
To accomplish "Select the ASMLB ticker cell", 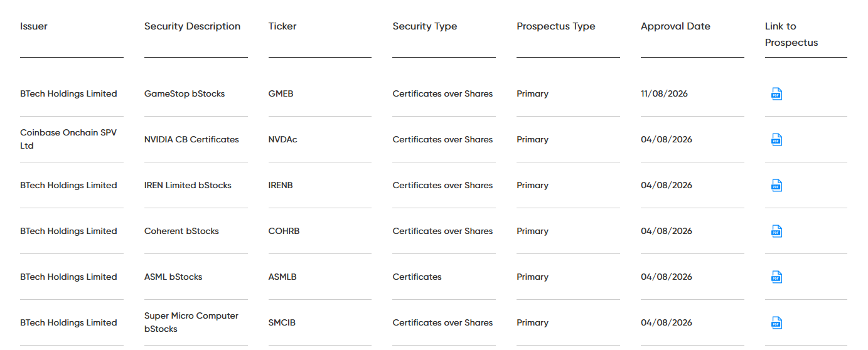I will coord(282,277).
